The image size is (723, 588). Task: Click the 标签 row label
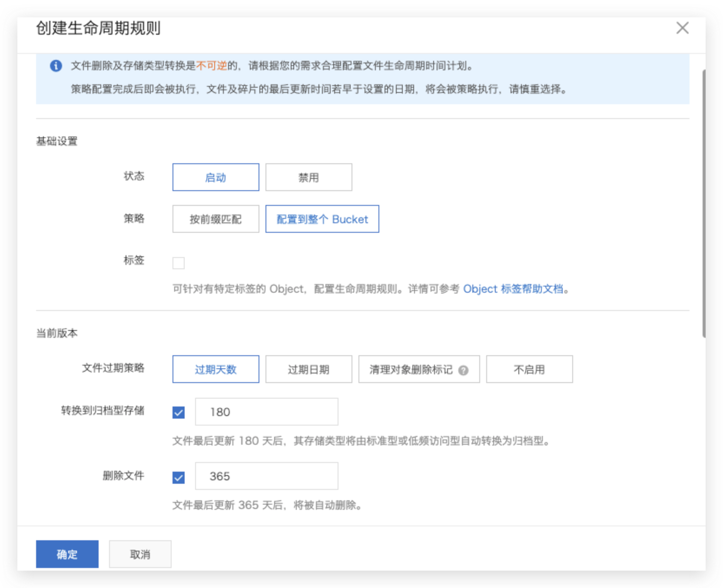click(134, 260)
